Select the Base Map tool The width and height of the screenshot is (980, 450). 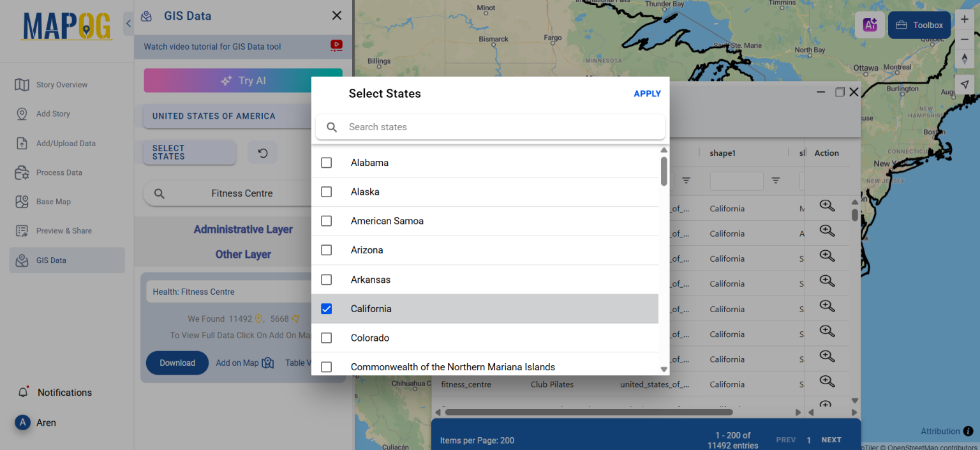(x=22, y=201)
